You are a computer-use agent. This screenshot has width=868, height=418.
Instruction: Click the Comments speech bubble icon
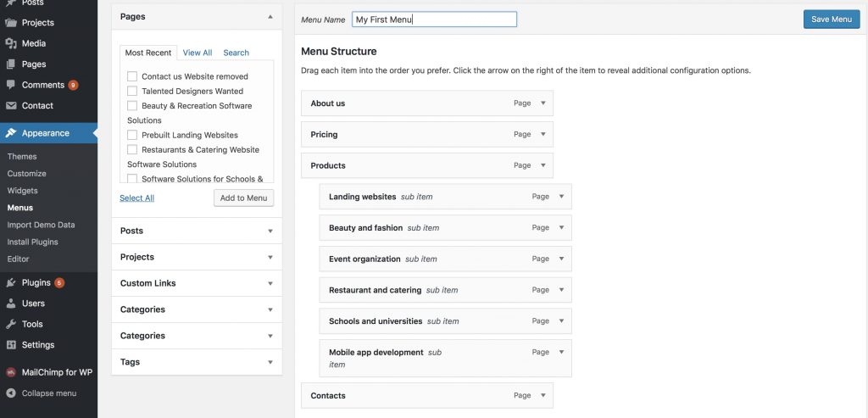coord(11,85)
